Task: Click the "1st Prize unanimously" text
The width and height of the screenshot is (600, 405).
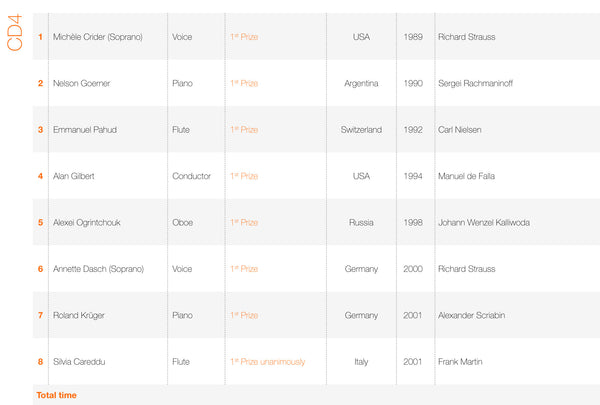Action: 267,361
